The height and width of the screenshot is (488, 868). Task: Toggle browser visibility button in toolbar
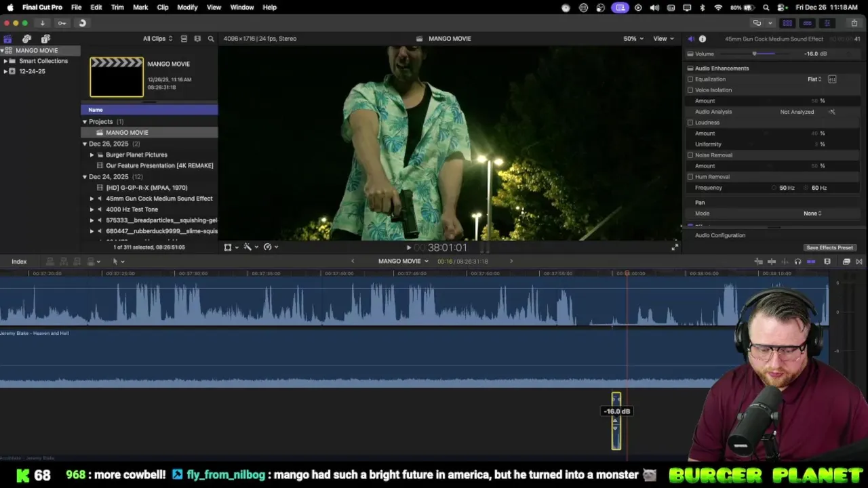(787, 23)
